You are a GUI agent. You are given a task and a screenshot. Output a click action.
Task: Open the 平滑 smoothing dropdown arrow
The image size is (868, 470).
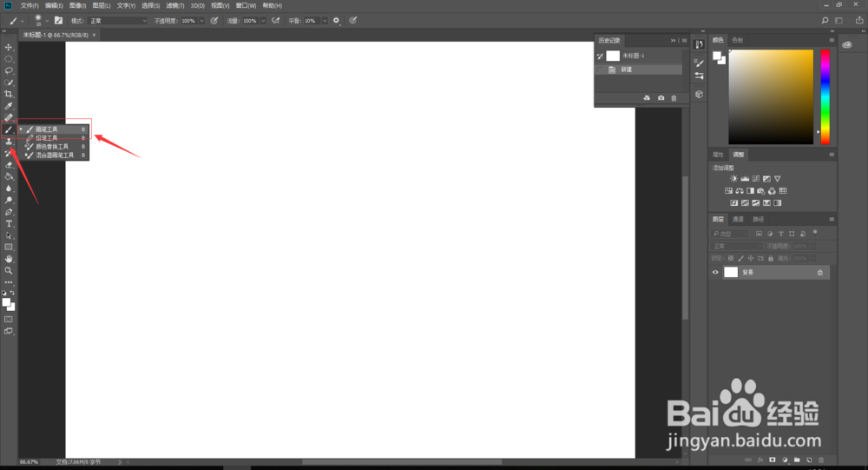coord(325,21)
